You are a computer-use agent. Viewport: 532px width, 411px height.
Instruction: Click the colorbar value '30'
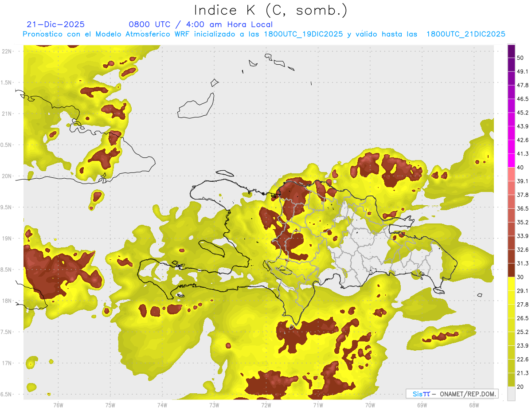pos(520,277)
